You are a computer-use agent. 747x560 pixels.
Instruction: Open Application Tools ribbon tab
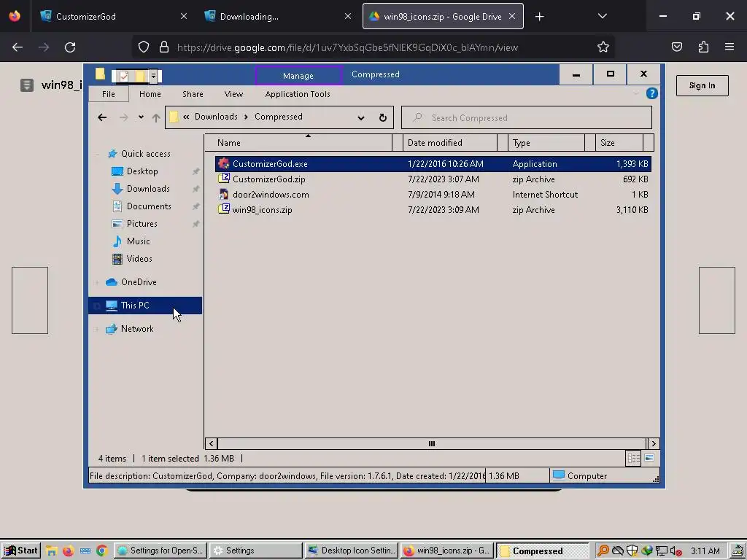[x=298, y=94]
